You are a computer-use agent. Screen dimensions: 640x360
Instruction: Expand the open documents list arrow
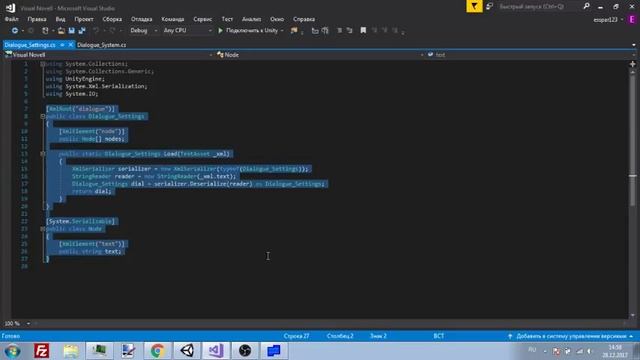point(634,45)
